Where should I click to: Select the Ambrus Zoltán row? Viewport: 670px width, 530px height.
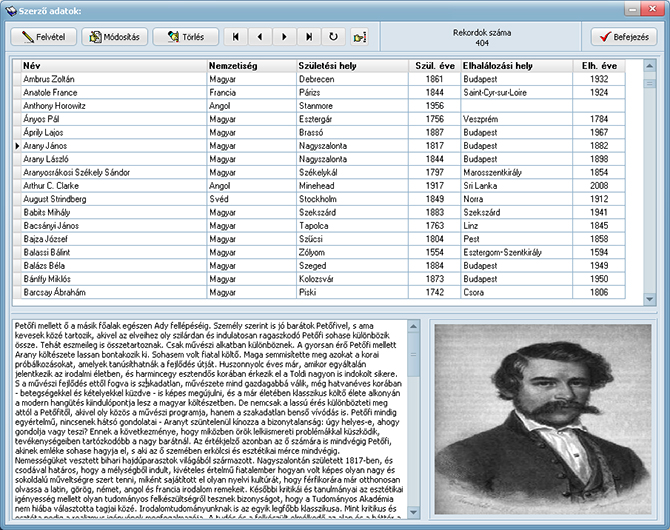coord(319,79)
